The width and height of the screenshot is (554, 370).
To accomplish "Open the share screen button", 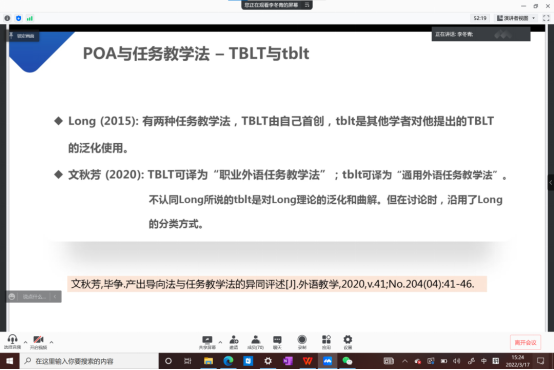I will pos(207,342).
